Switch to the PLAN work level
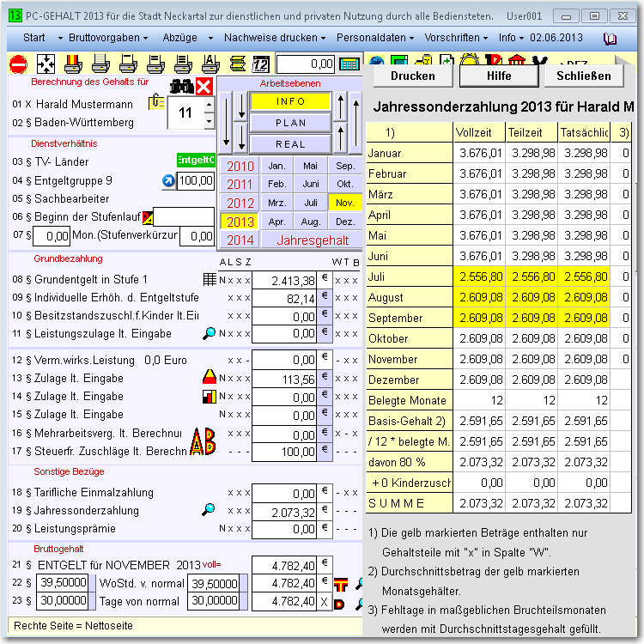 [290, 123]
